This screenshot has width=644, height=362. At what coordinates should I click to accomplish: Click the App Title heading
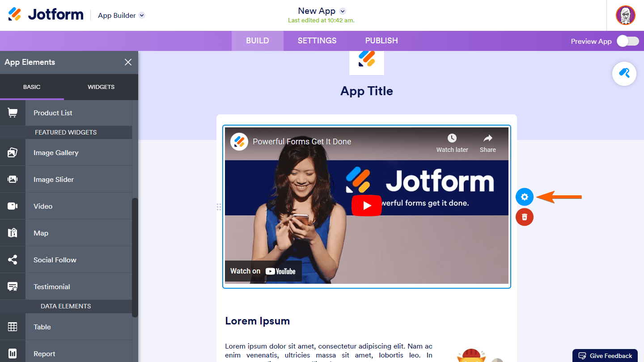point(367,91)
